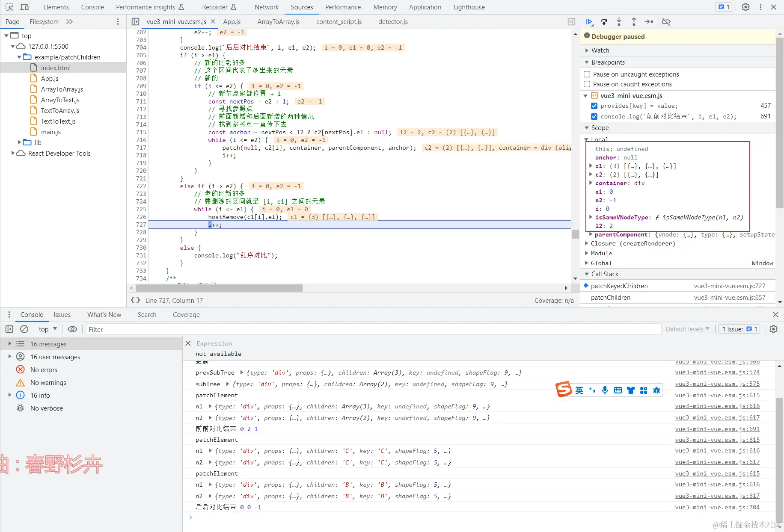Create live expression eye icon

(x=73, y=329)
